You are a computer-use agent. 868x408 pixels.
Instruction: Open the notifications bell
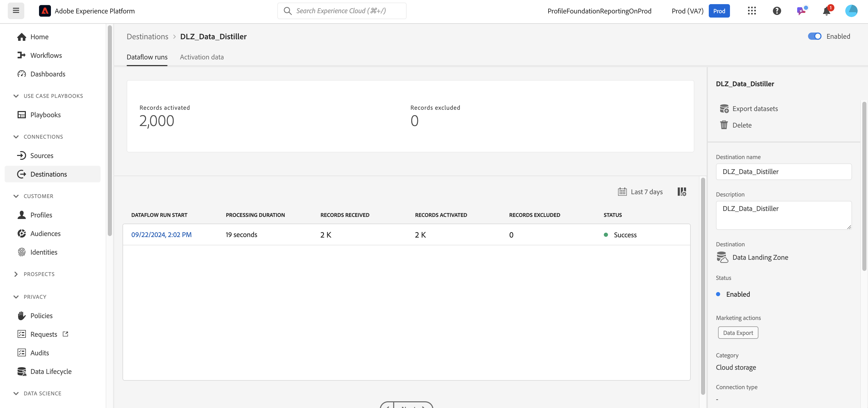click(826, 11)
